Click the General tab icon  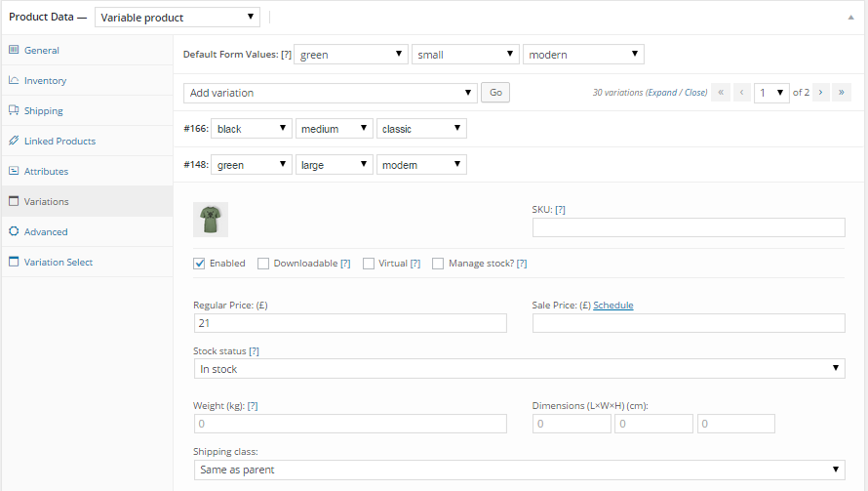coord(14,50)
